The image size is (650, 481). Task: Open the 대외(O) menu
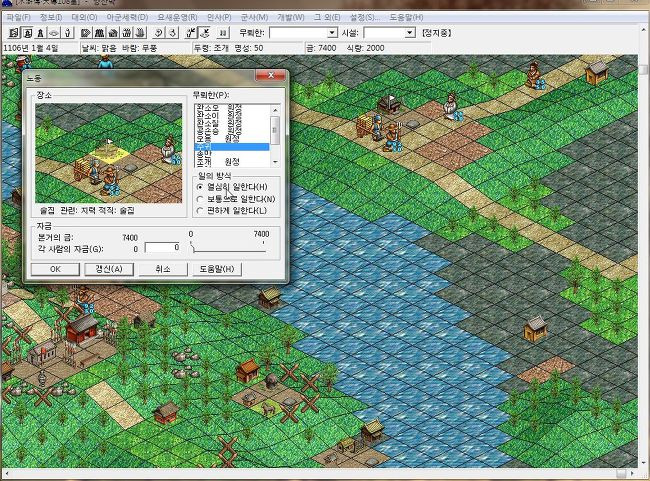pos(84,17)
